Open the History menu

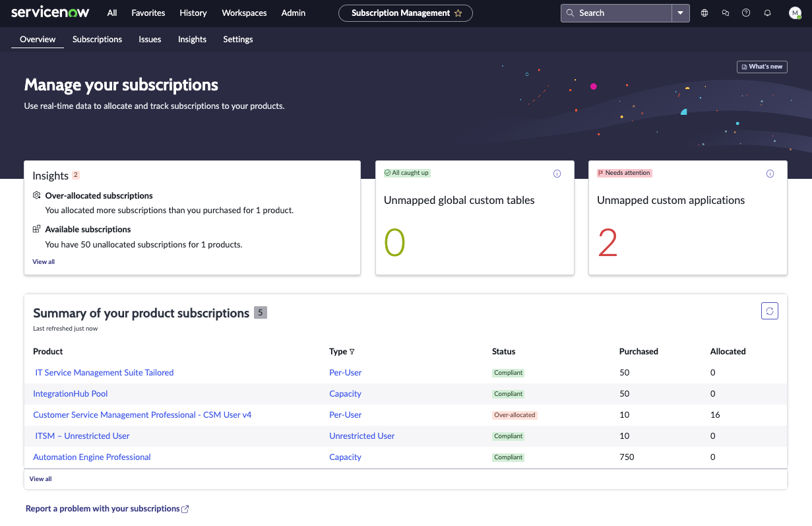pyautogui.click(x=193, y=13)
